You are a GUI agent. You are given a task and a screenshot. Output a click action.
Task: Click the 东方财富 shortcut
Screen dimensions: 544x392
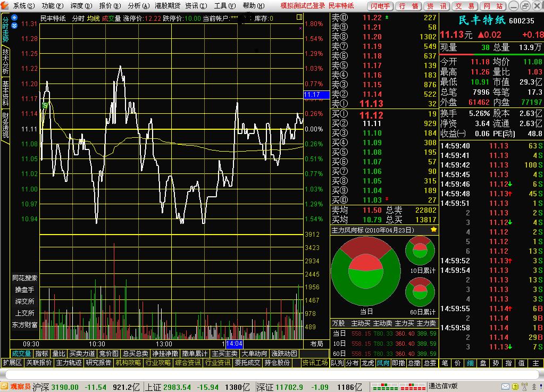(24, 324)
